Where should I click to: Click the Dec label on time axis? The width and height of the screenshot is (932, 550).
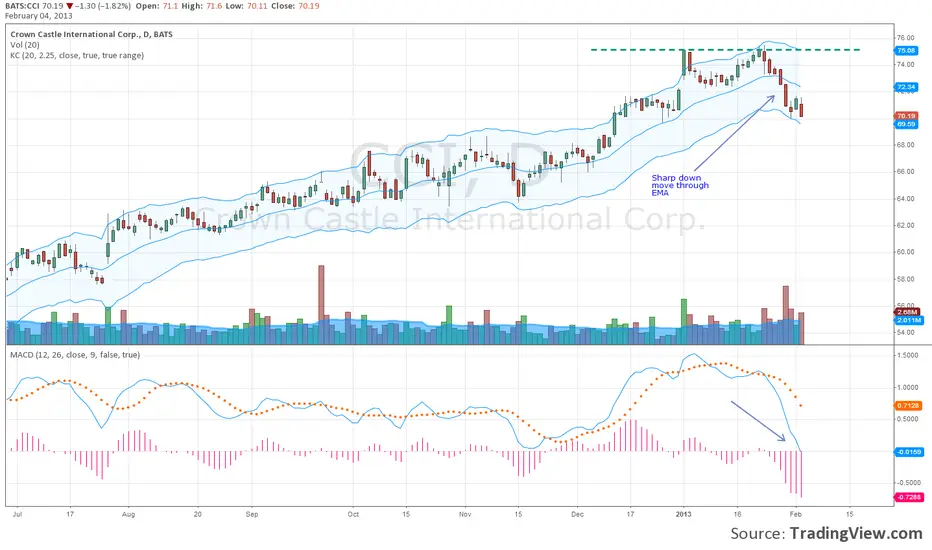tap(577, 514)
